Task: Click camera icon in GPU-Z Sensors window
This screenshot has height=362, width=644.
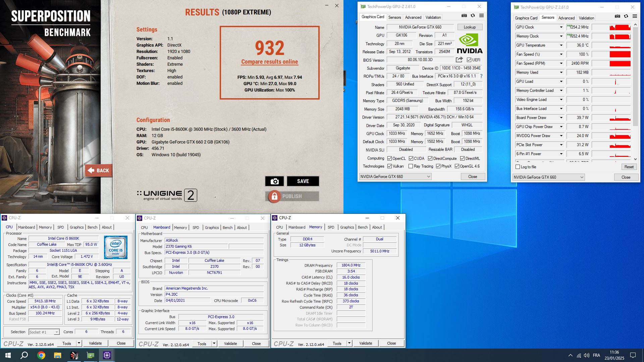Action: coord(617,16)
